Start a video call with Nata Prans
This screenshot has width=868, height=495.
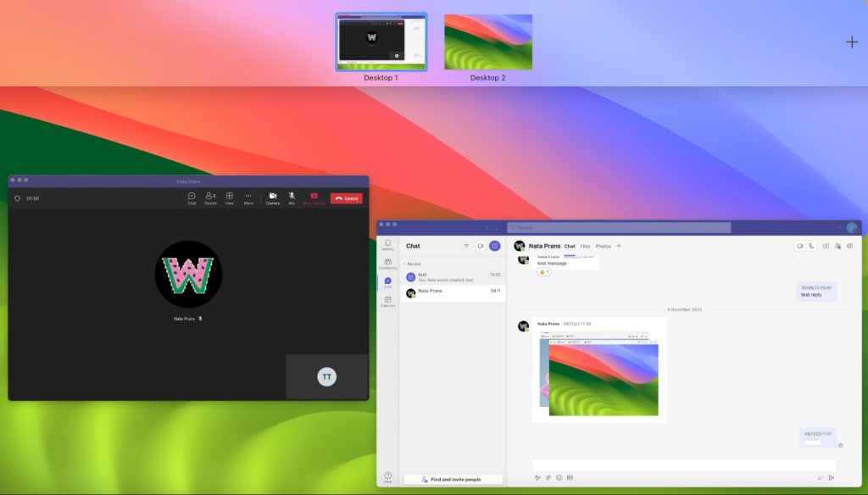[x=800, y=246]
